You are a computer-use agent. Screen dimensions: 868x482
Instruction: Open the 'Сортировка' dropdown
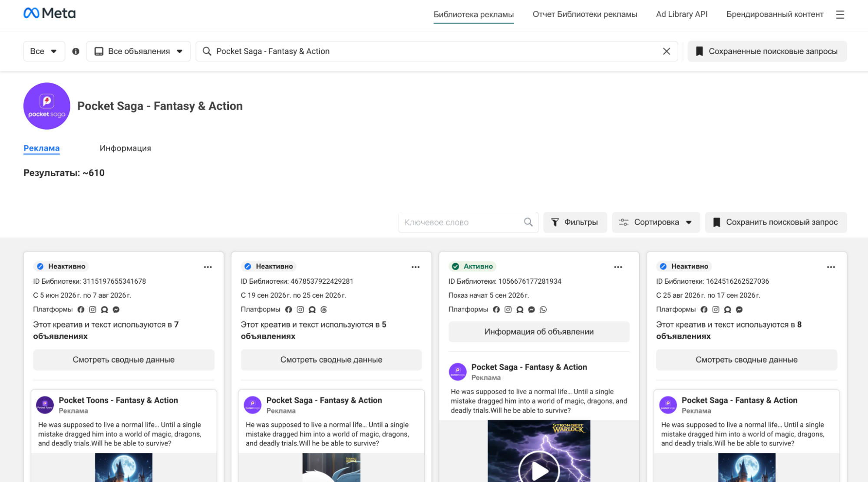[655, 222]
